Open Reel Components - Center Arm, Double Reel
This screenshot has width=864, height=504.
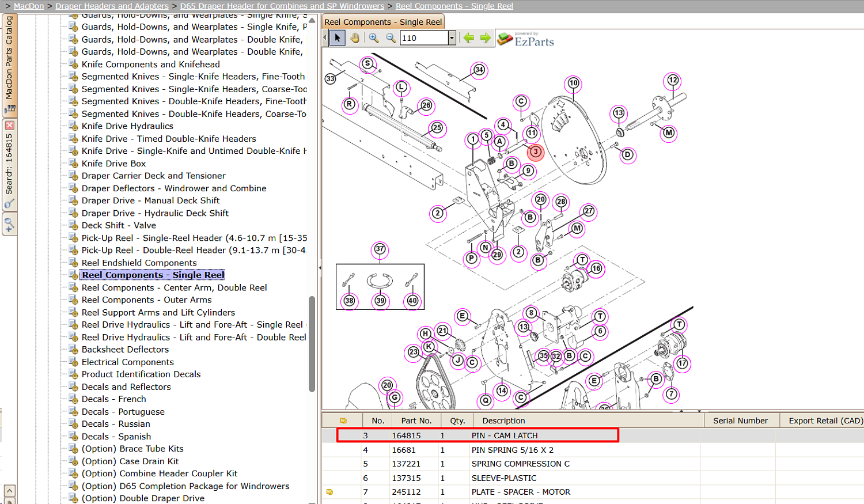tap(175, 287)
